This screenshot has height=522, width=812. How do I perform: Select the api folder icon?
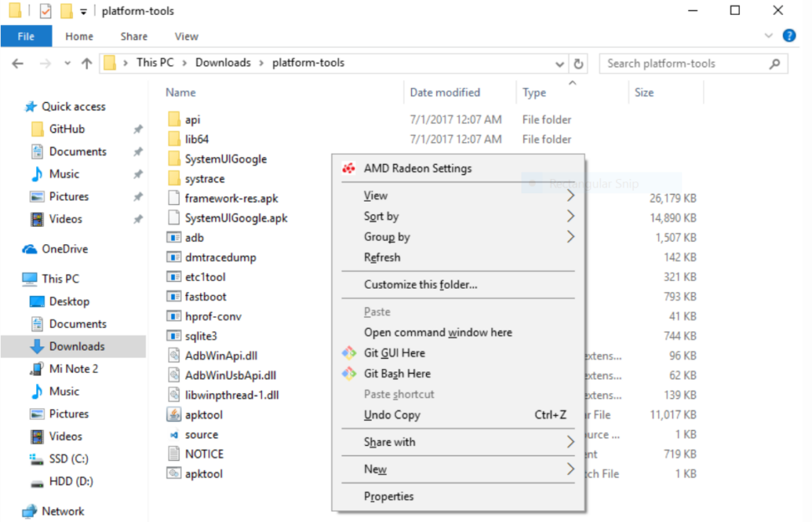click(x=174, y=120)
